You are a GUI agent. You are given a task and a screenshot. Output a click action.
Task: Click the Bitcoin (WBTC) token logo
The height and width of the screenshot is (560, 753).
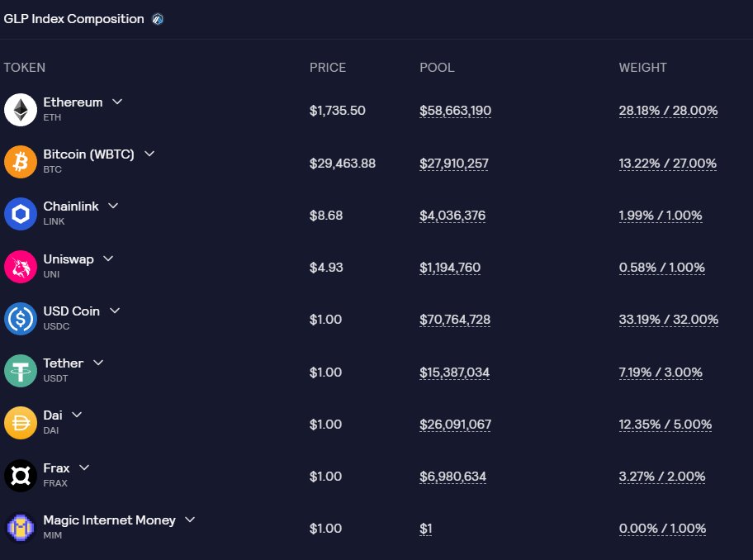(21, 162)
